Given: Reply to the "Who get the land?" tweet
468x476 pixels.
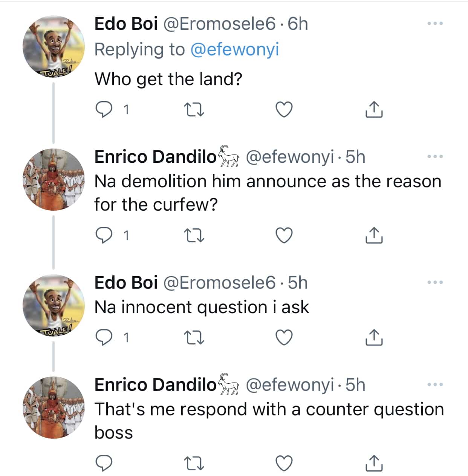Looking at the screenshot, I should click(x=104, y=110).
